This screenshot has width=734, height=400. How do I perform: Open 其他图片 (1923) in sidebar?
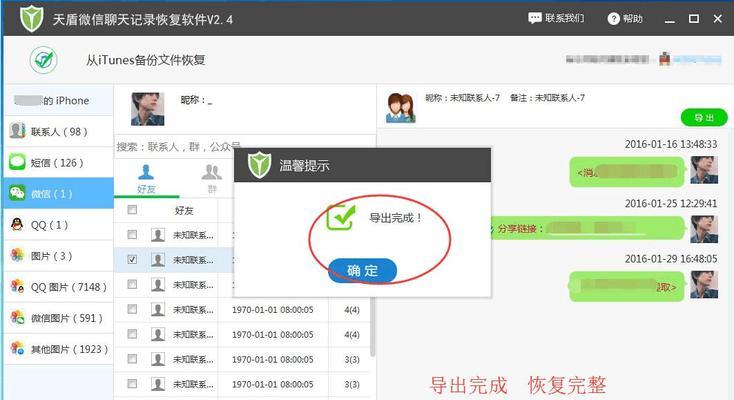59,349
